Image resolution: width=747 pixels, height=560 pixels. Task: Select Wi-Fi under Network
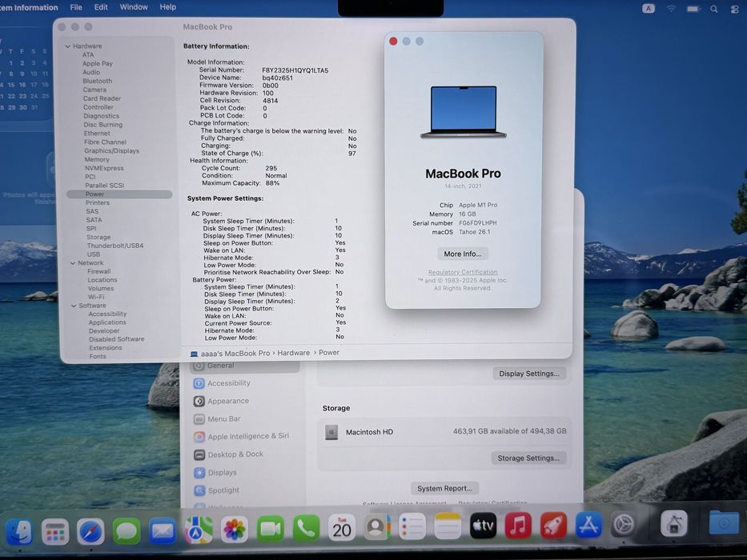coord(96,297)
